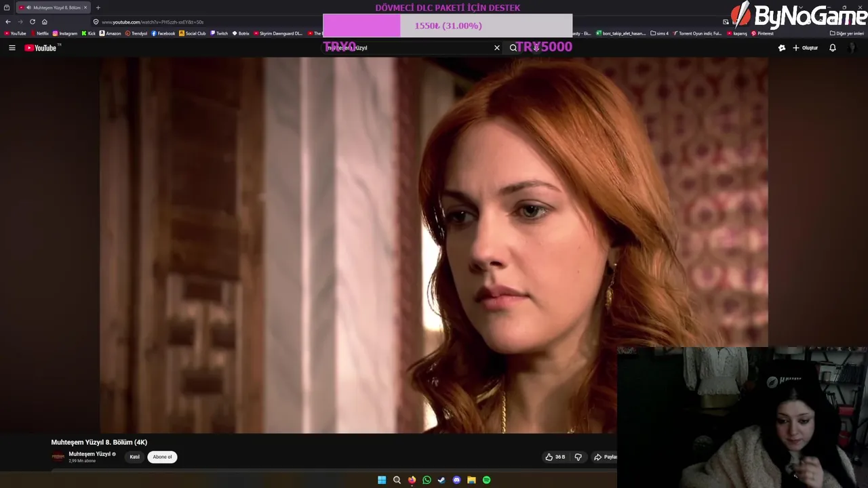
Task: Open a new browser tab with plus
Action: [98, 7]
